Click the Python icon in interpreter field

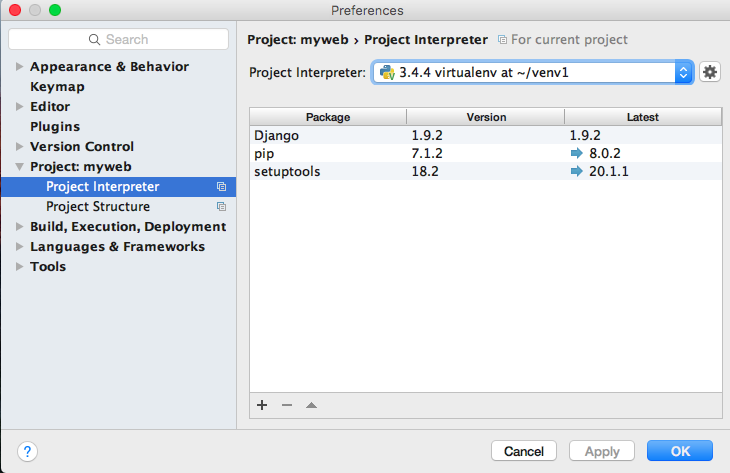click(x=387, y=72)
